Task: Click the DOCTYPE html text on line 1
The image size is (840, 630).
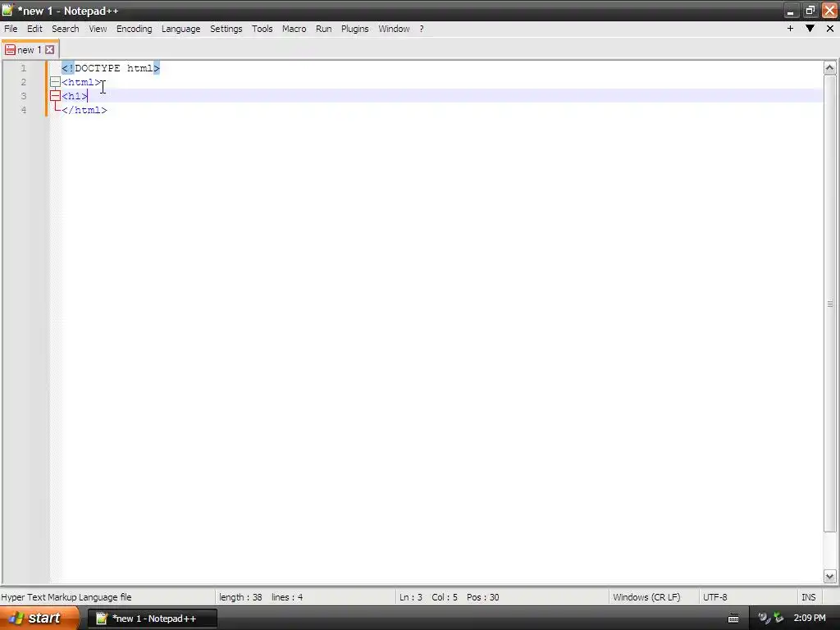Action: coord(111,68)
